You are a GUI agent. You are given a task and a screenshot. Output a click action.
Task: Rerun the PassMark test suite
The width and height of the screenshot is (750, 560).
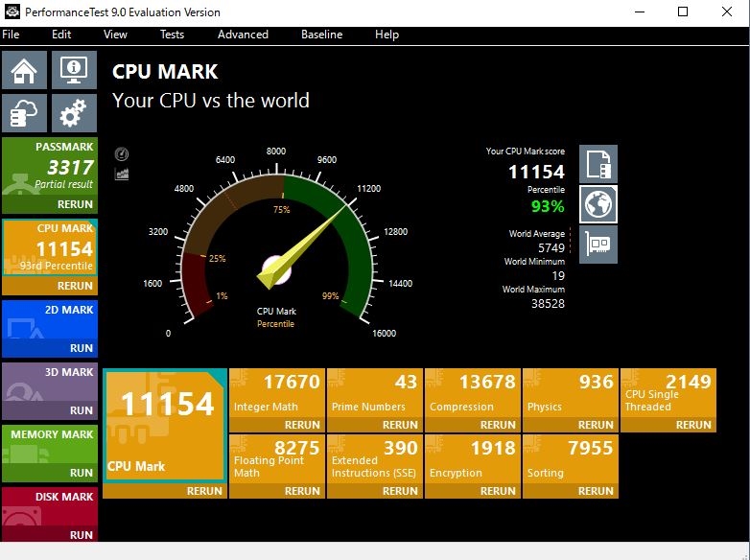point(50,204)
